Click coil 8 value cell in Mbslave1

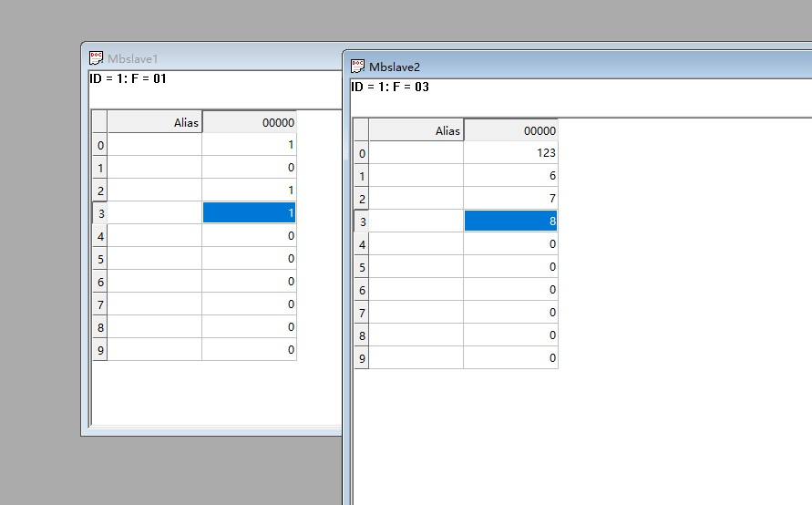[249, 327]
